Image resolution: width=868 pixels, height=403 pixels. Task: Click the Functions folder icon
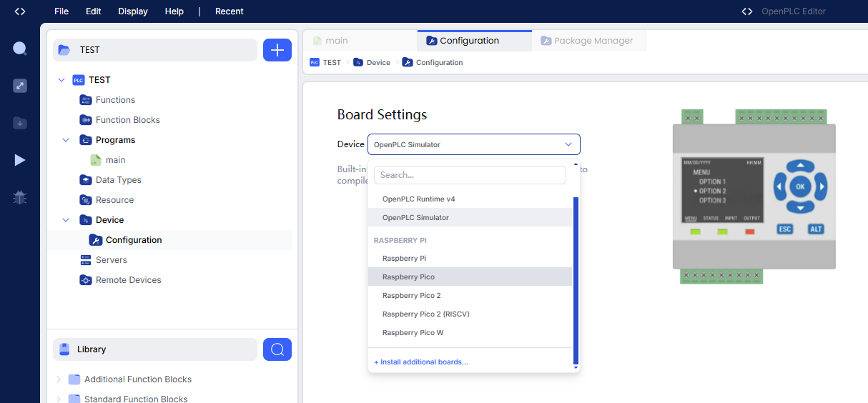[85, 100]
